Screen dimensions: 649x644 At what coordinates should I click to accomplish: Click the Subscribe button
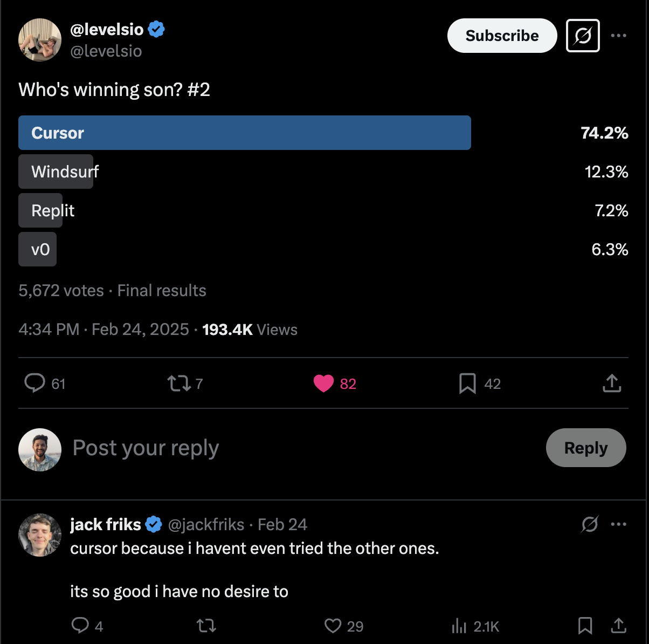click(x=502, y=36)
